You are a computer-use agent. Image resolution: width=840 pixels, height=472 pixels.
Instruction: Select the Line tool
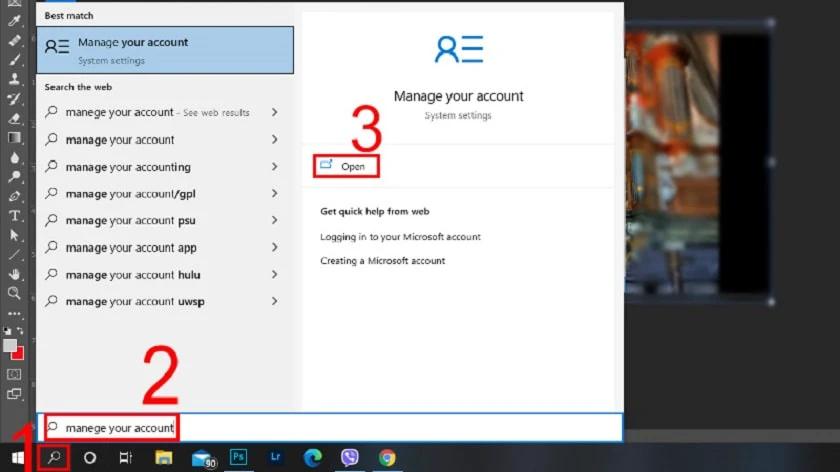[x=14, y=254]
